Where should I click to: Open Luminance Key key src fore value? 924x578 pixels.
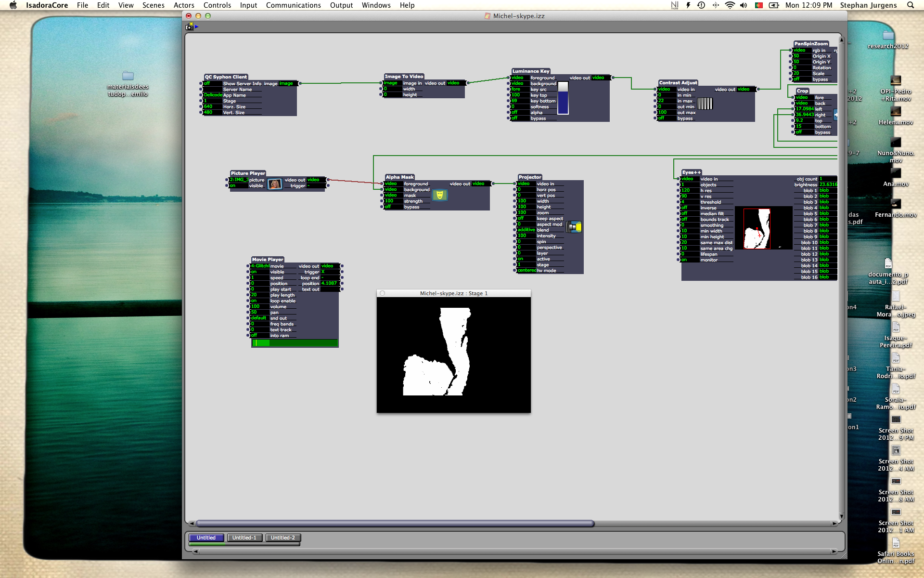pyautogui.click(x=519, y=89)
